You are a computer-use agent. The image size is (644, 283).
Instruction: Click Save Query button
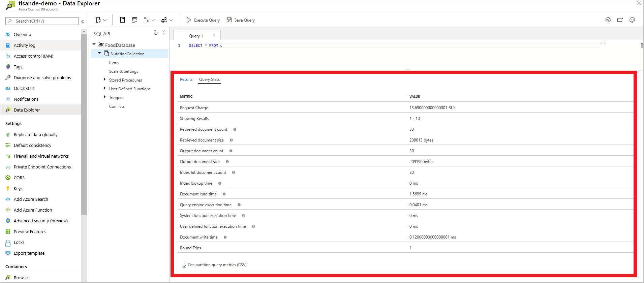(241, 20)
